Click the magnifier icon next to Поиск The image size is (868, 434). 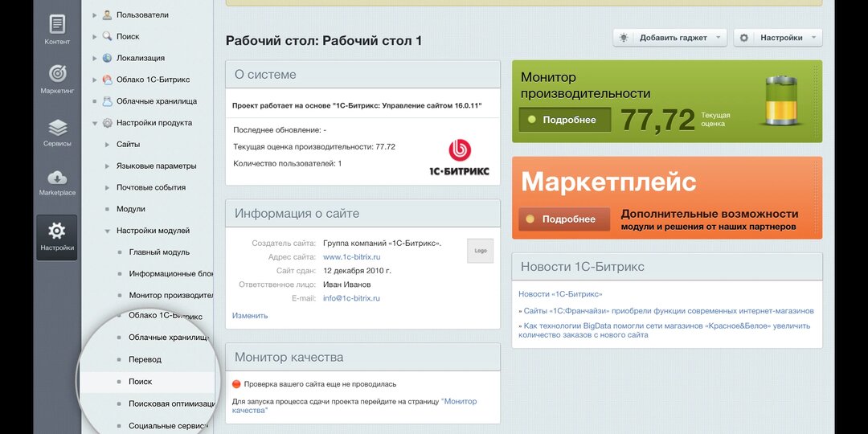[x=108, y=36]
